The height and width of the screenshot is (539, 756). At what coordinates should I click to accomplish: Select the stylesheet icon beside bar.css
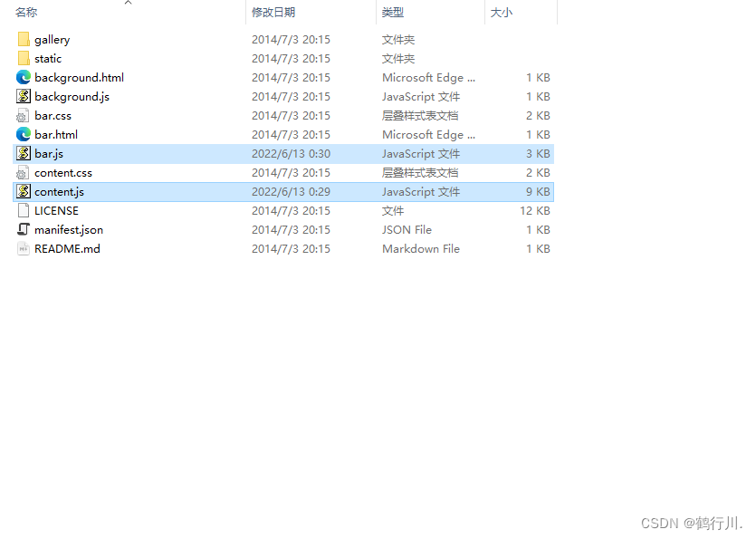(22, 115)
